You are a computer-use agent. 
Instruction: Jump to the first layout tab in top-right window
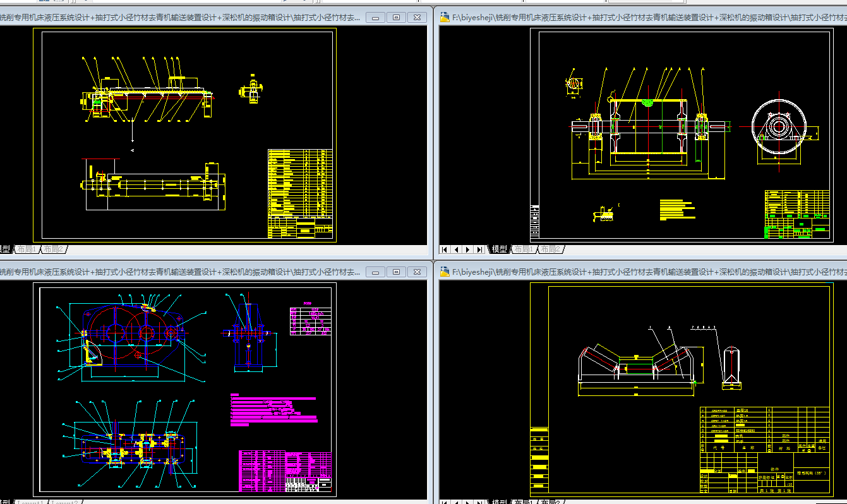[x=444, y=249]
